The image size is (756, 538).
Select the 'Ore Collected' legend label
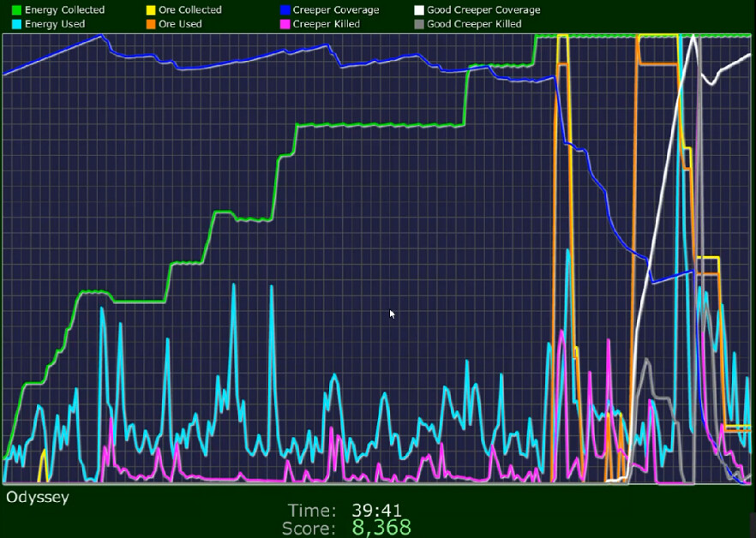[x=190, y=10]
